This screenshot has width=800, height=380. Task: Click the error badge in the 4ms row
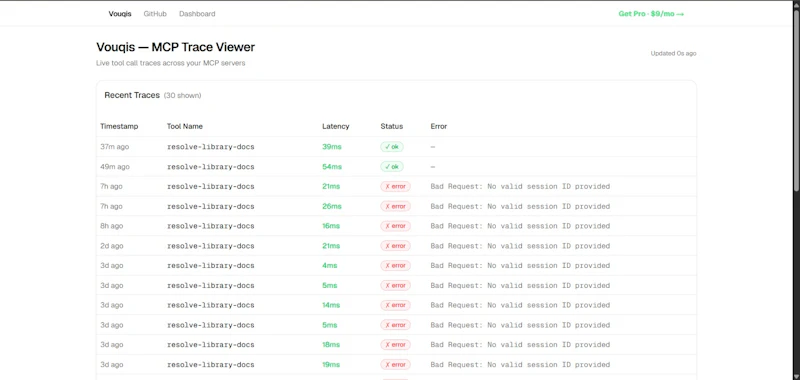pos(395,266)
